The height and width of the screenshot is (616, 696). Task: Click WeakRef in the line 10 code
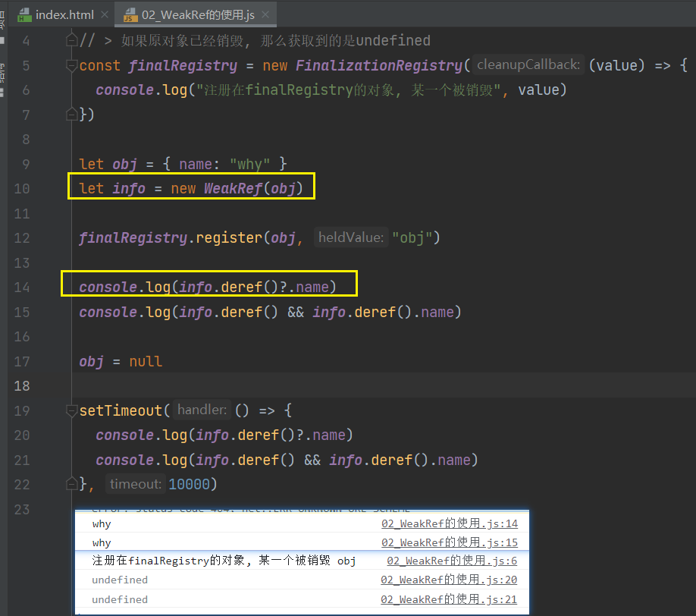[x=233, y=189]
